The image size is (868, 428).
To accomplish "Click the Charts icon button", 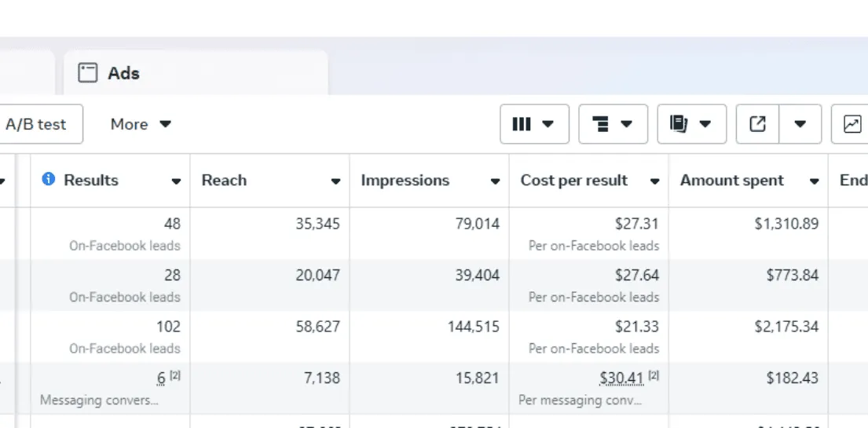I will point(852,124).
